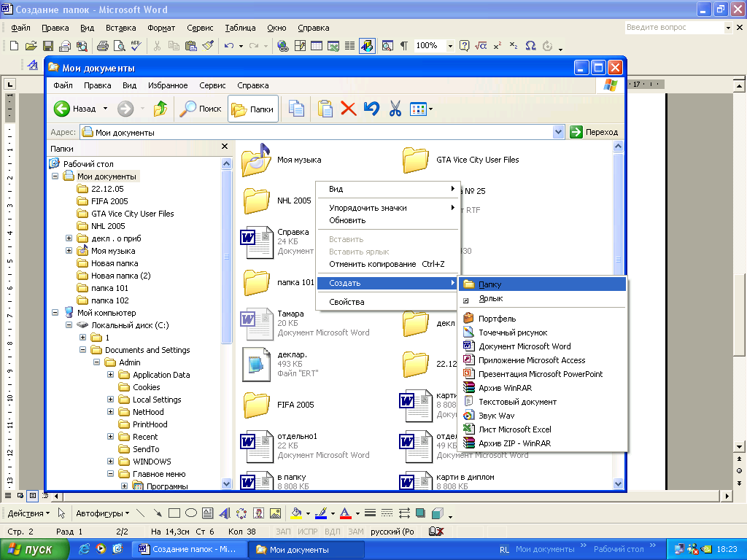Click the Save floppy icon in Word
This screenshot has width=747, height=560.
pos(47,46)
